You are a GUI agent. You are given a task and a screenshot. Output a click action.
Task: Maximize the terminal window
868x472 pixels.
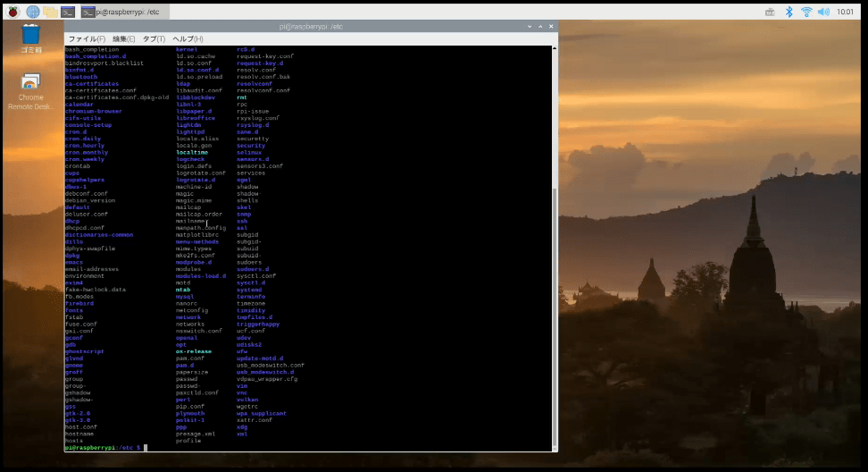point(540,26)
